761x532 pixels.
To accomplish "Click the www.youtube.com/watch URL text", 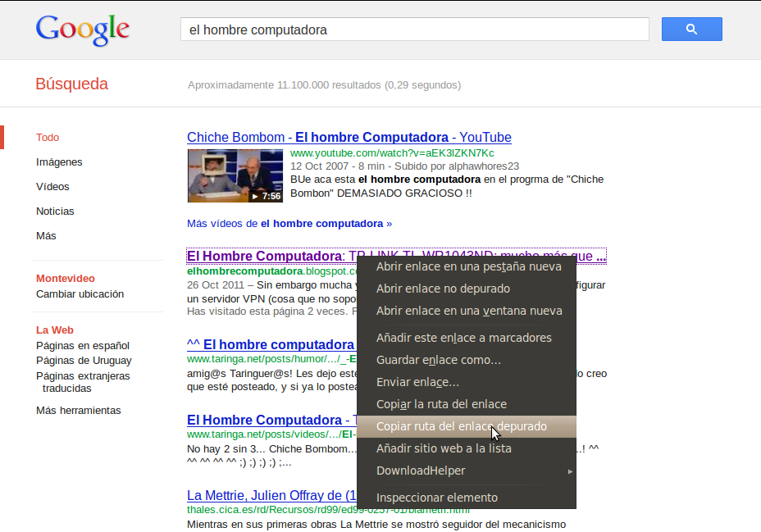I will [392, 153].
